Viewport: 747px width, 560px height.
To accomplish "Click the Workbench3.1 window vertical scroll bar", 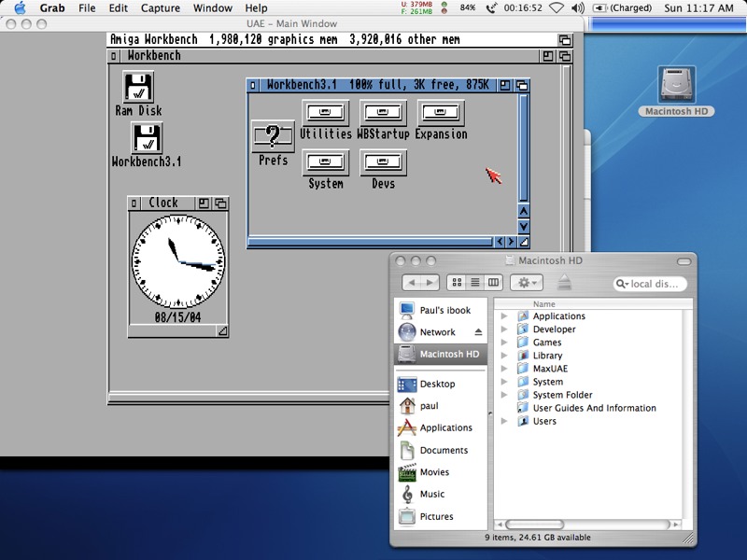I will coord(523,148).
